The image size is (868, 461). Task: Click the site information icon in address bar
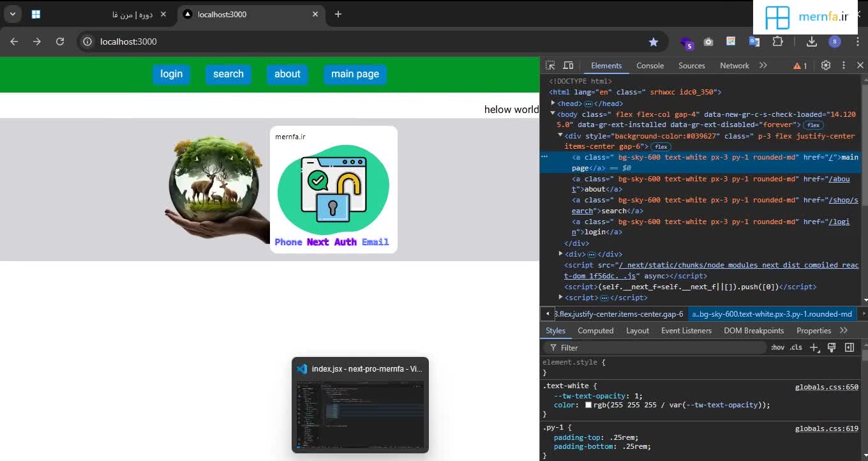point(89,42)
